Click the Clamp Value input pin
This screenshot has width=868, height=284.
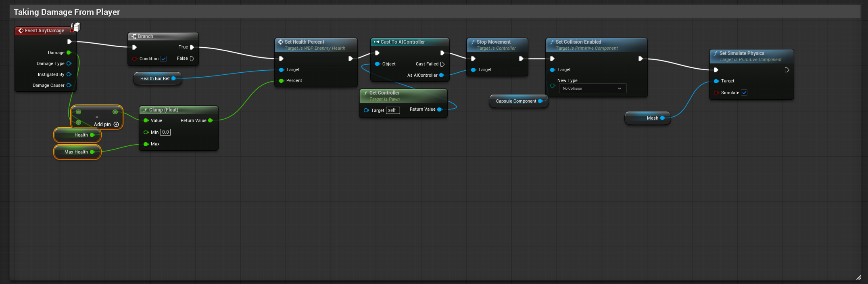(x=146, y=120)
